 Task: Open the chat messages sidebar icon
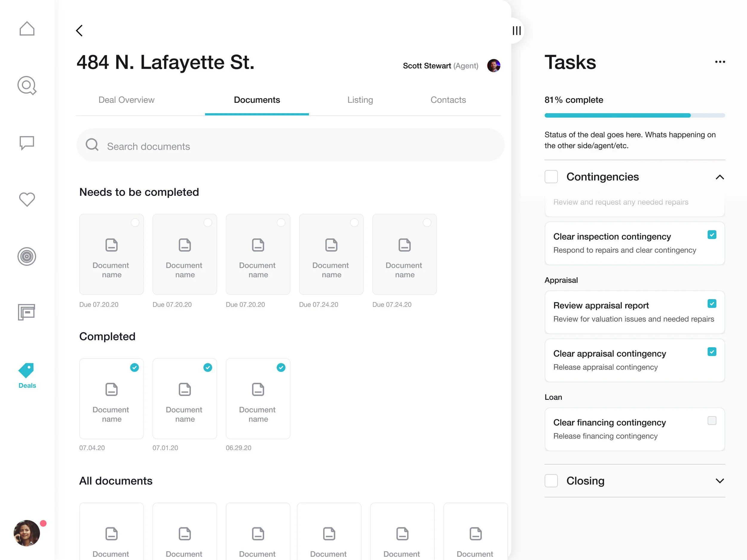pos(27,143)
